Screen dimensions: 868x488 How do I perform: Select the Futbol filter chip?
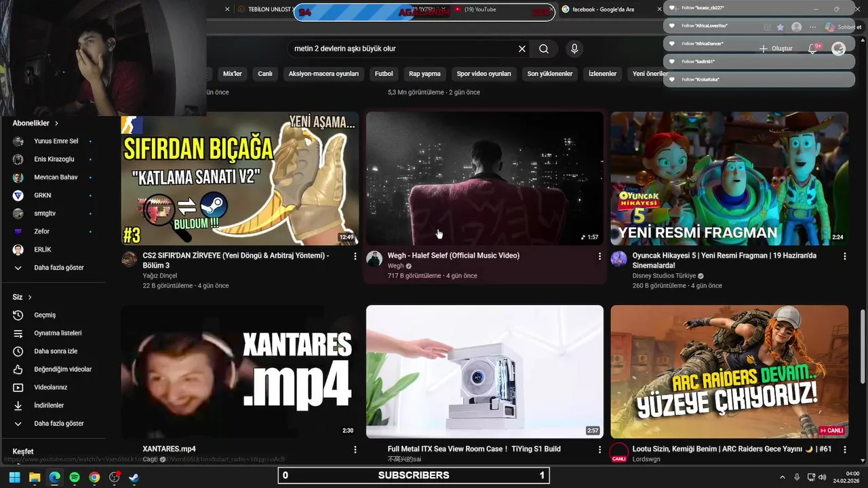[x=384, y=74]
